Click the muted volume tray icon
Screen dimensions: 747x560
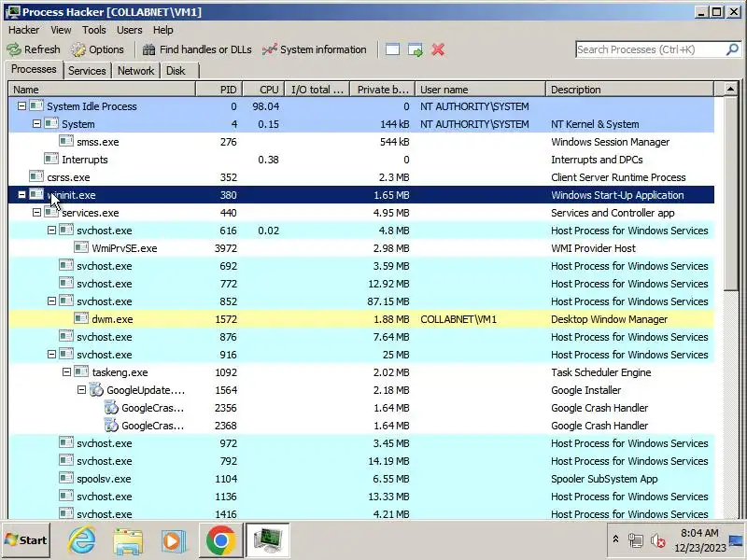(x=658, y=540)
